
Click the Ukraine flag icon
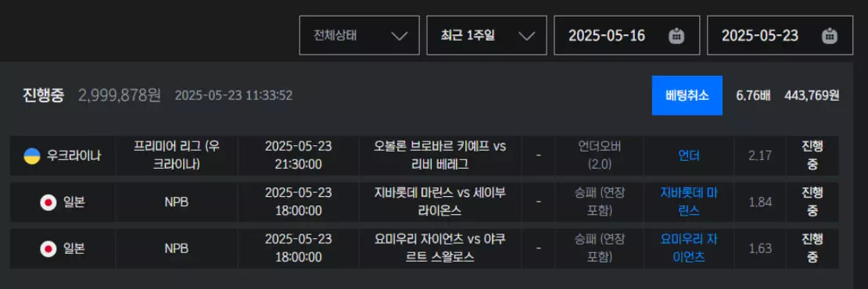(x=31, y=156)
